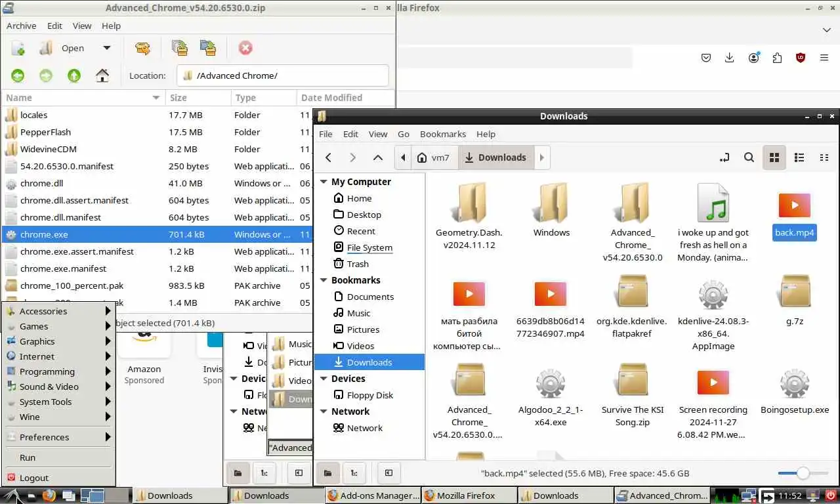Hide the sidebar in front Downloads window
This screenshot has height=504, width=840.
pyautogui.click(x=388, y=472)
